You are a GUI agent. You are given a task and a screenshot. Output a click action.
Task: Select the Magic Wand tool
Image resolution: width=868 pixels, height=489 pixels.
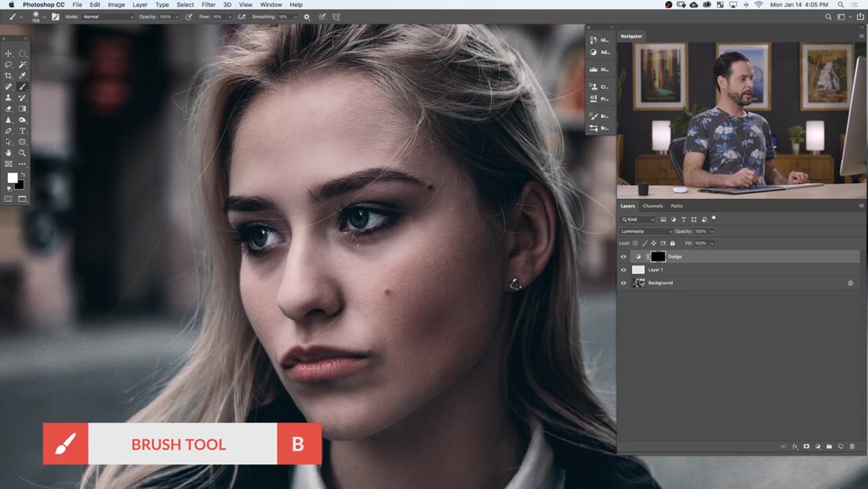click(22, 65)
